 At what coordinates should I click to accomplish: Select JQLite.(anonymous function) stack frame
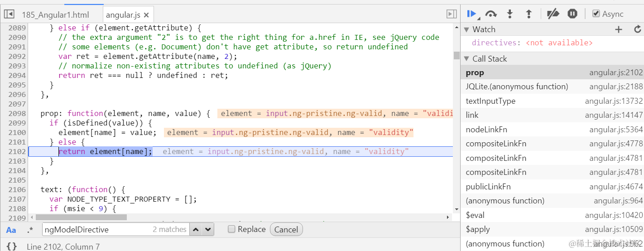[x=552, y=87]
